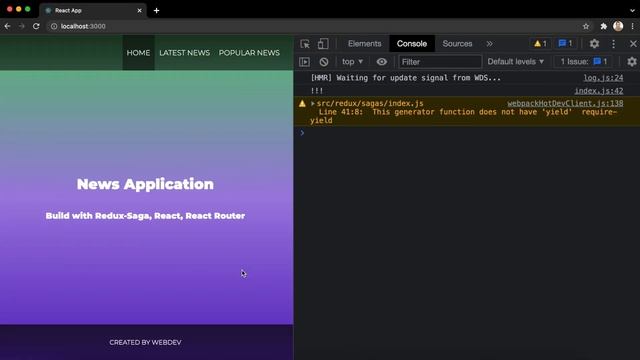The image size is (640, 360).
Task: Click the console input prompt
Action: [467, 133]
